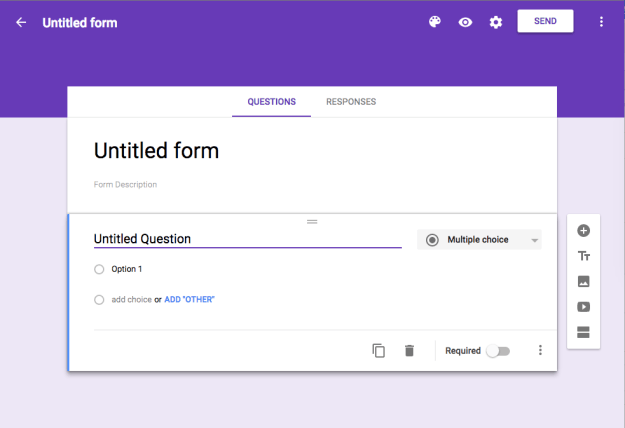Viewport: 625px width, 428px height.
Task: Open form settings gear
Action: tap(496, 22)
